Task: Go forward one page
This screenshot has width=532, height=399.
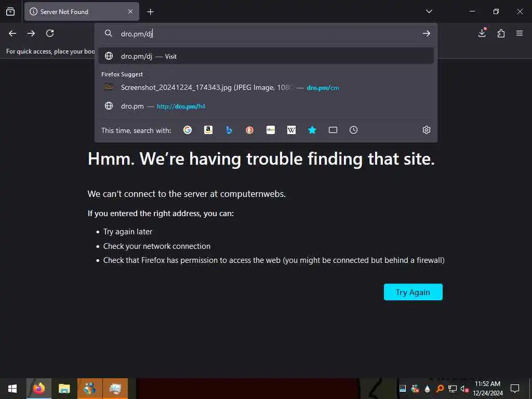Action: [31, 33]
